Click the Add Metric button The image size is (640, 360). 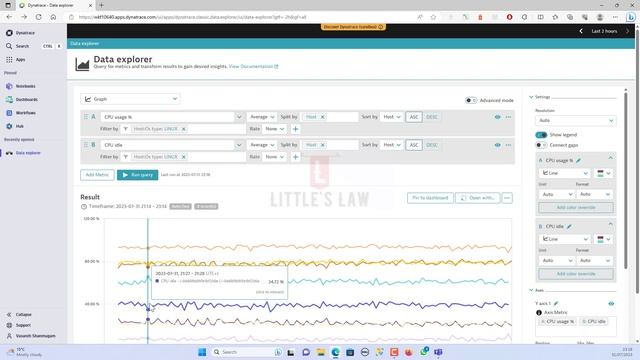tap(97, 175)
